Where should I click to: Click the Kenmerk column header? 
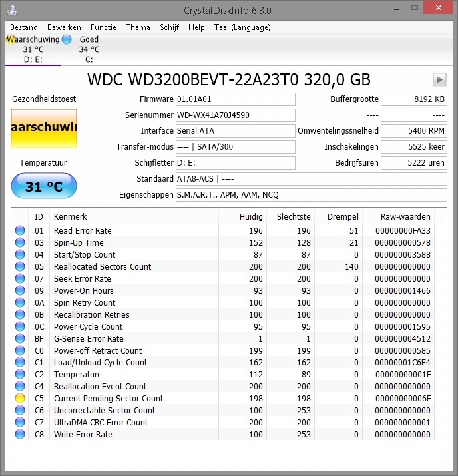pyautogui.click(x=134, y=217)
